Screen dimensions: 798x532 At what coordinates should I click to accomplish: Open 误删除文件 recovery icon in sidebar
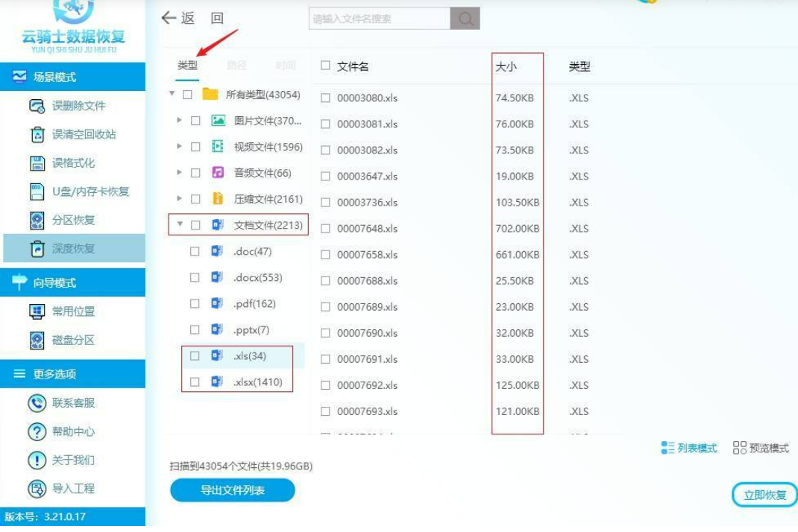pos(37,106)
